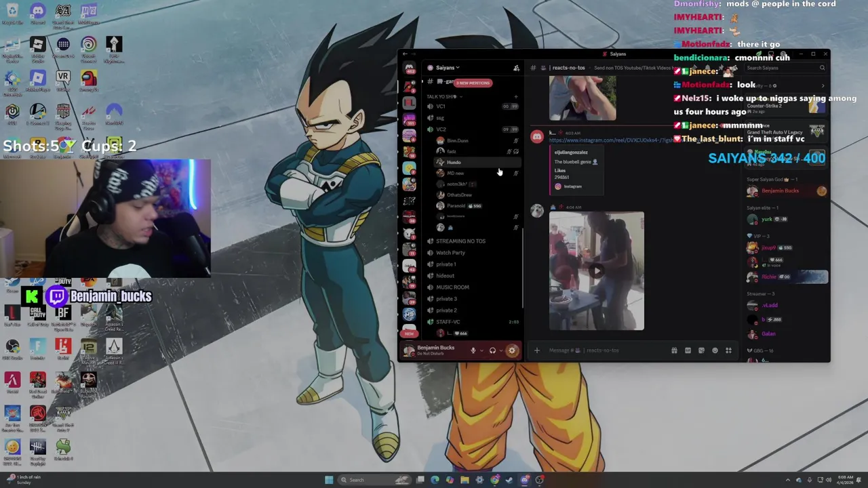Join Watch Party voice channel

coord(450,252)
